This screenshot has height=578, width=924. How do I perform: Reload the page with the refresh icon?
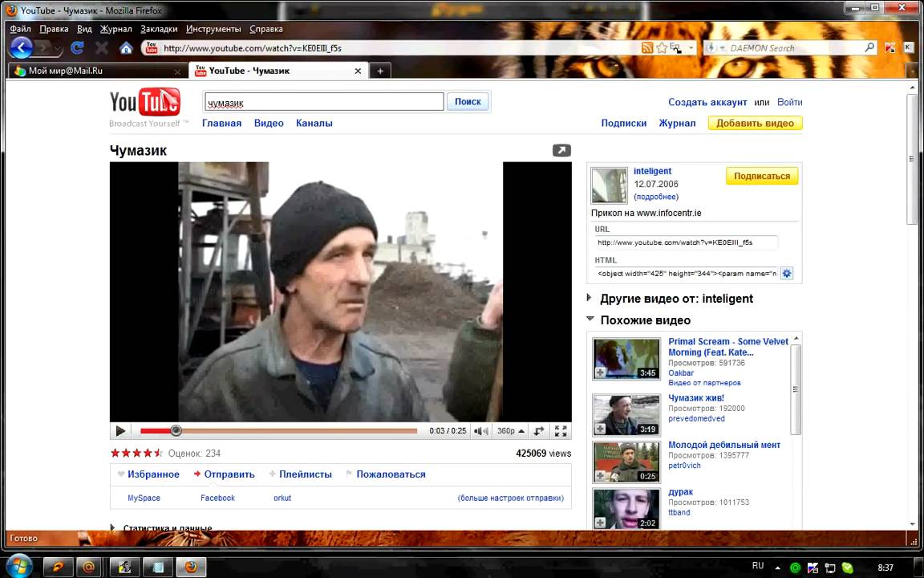point(77,48)
